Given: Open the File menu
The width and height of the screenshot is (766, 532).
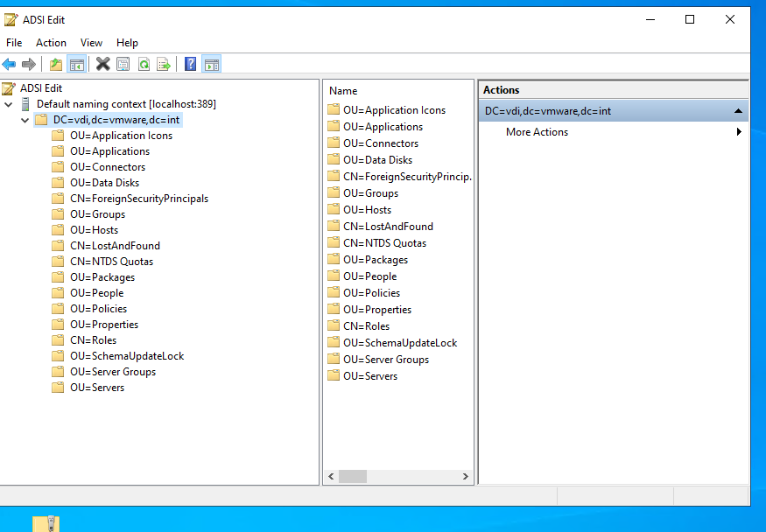Looking at the screenshot, I should [14, 43].
